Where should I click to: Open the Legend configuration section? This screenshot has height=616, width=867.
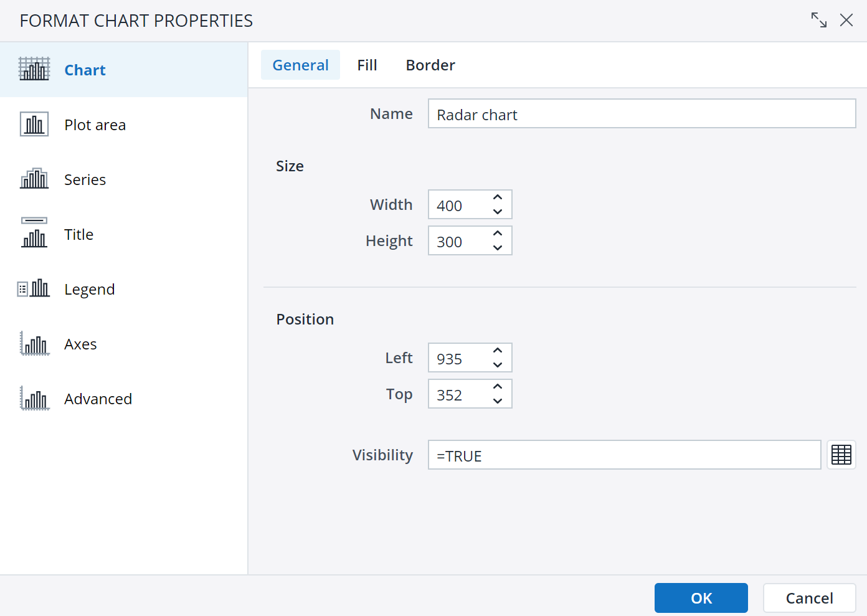tap(89, 288)
